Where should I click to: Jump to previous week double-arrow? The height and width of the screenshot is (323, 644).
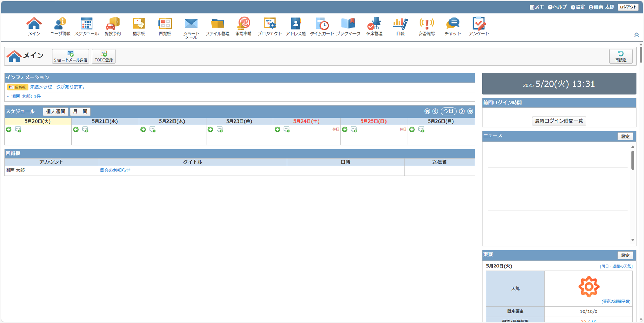(x=427, y=111)
